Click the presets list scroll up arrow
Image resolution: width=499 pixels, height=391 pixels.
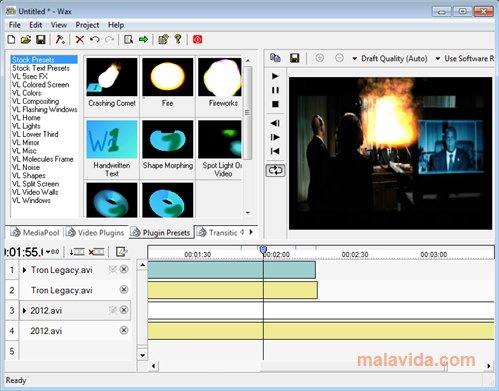248,61
